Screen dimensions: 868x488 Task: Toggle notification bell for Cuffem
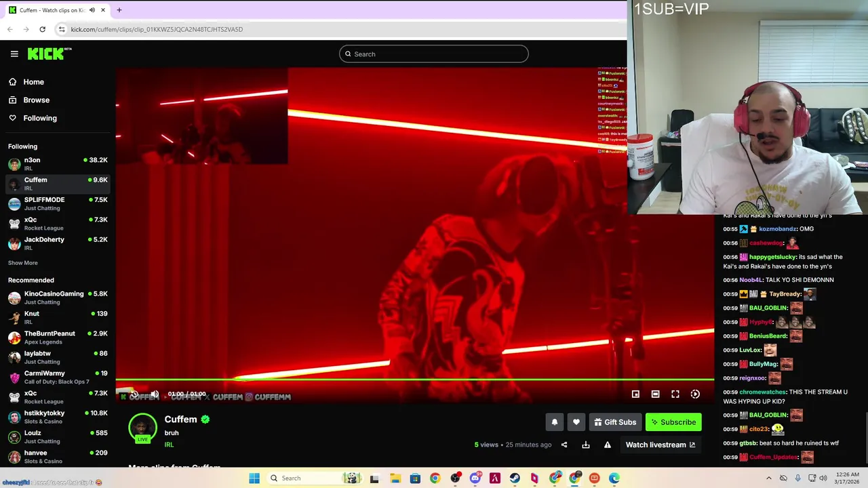[554, 422]
